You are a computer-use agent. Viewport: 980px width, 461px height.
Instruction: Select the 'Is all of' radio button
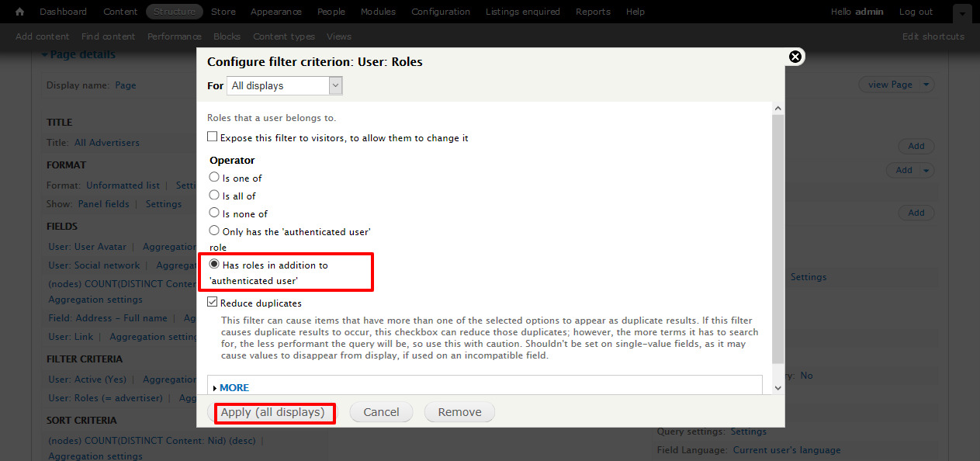click(214, 196)
